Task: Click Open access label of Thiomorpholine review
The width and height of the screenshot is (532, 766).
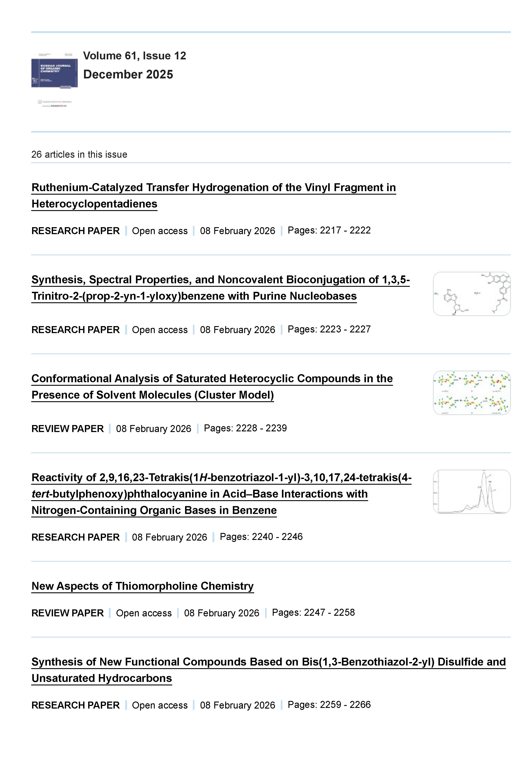Action: click(144, 613)
